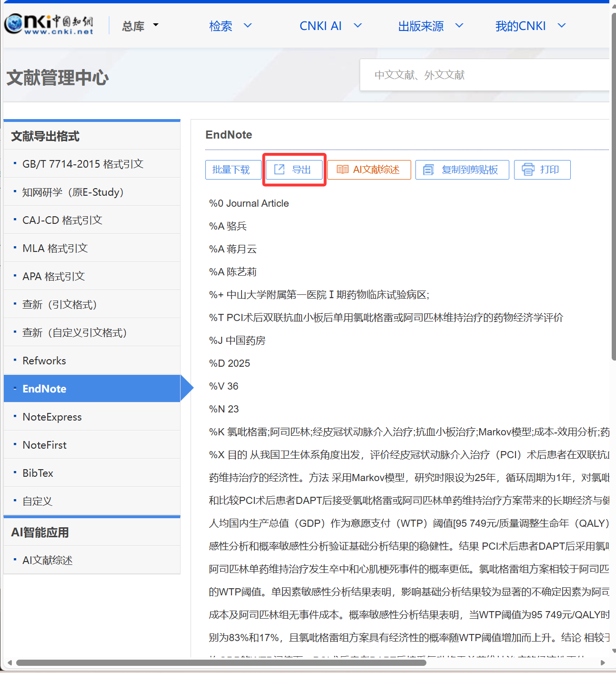Image resolution: width=616 pixels, height=673 pixels.
Task: Click the export icon in 导出 button
Action: tap(279, 169)
